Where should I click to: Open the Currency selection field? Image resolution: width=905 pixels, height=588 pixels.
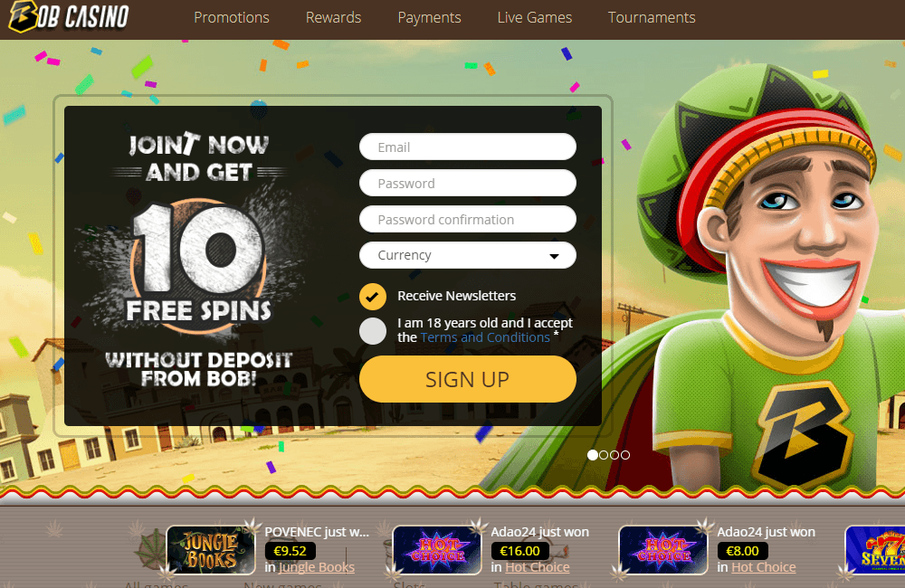468,255
